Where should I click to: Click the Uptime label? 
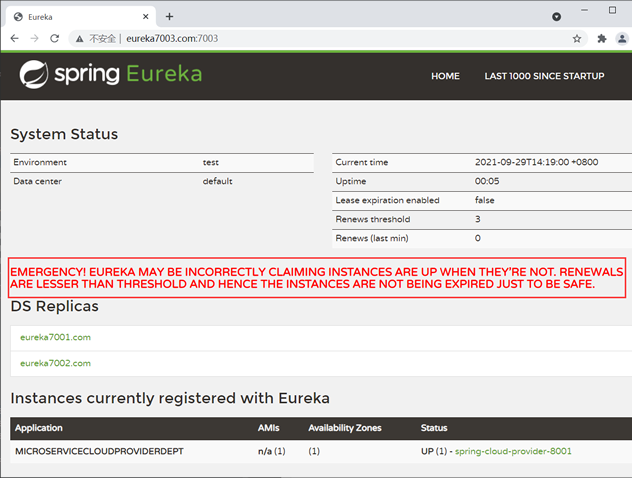coord(351,181)
